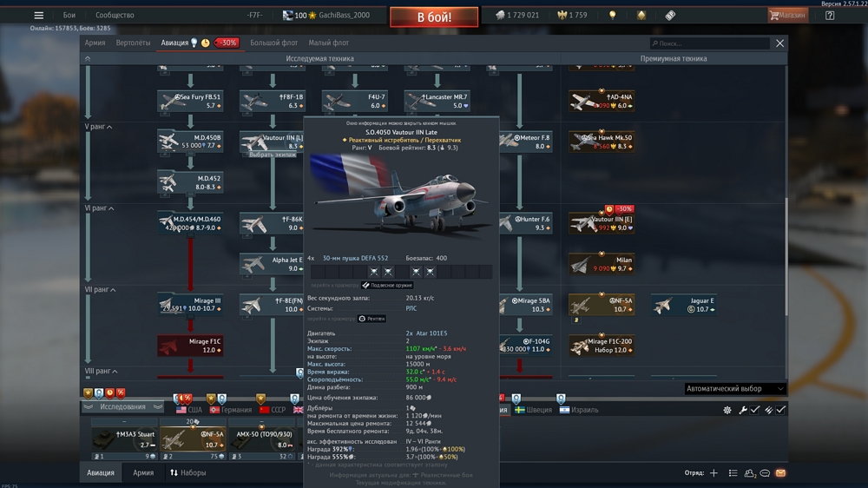Click the Golden Eagles balance 1 759
The height and width of the screenshot is (488, 868).
coord(572,15)
